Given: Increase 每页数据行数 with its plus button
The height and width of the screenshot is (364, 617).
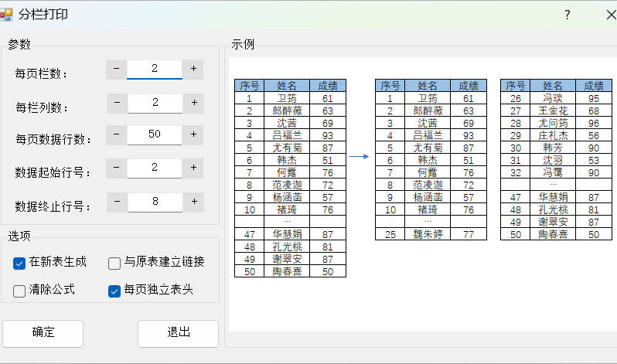Looking at the screenshot, I should coord(193,135).
